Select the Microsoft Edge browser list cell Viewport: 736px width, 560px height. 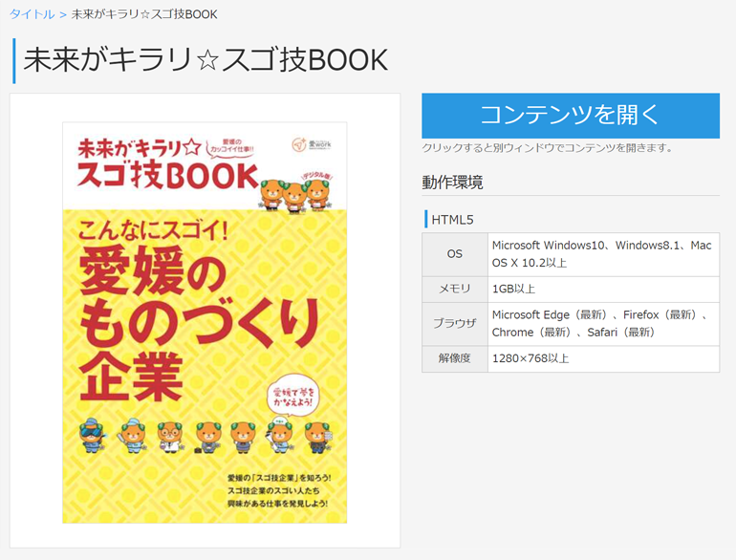603,324
